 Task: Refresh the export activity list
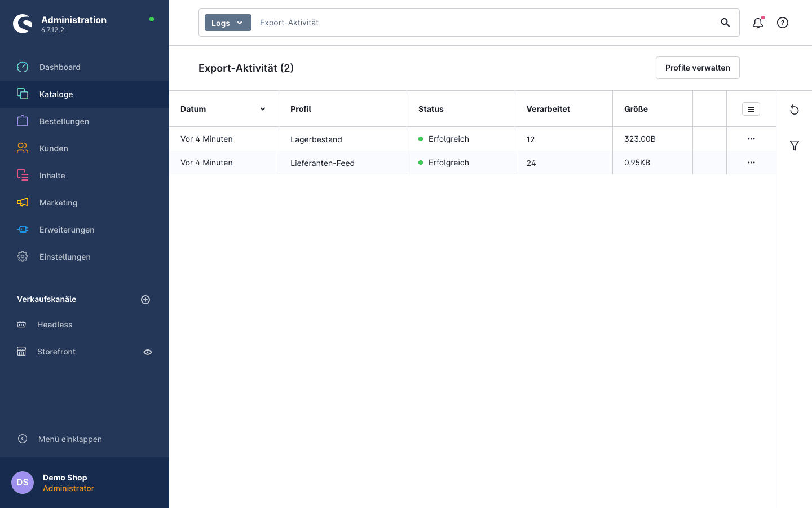pos(795,110)
